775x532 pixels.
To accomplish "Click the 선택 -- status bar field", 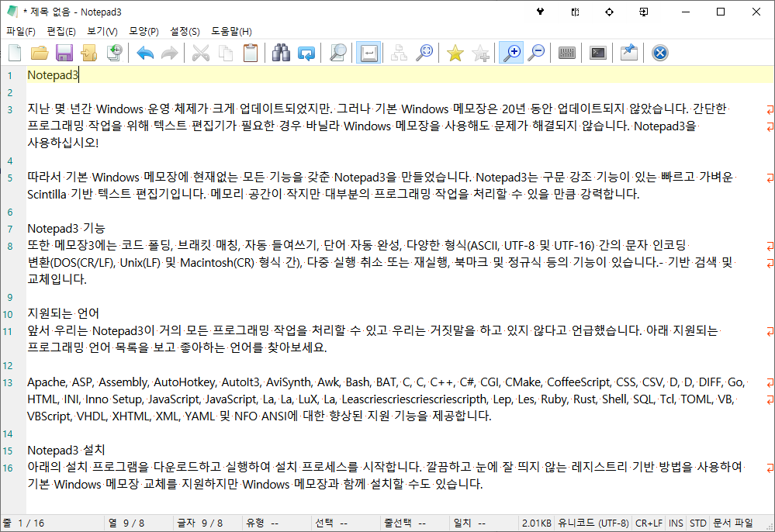I will coord(347,523).
